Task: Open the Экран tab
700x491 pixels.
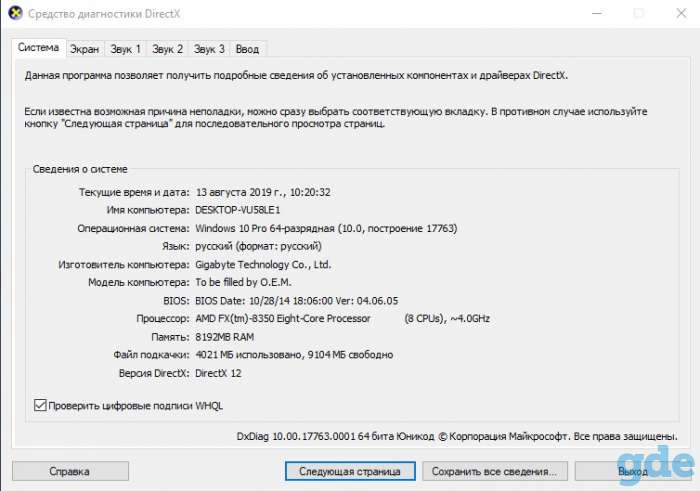Action: tap(84, 49)
